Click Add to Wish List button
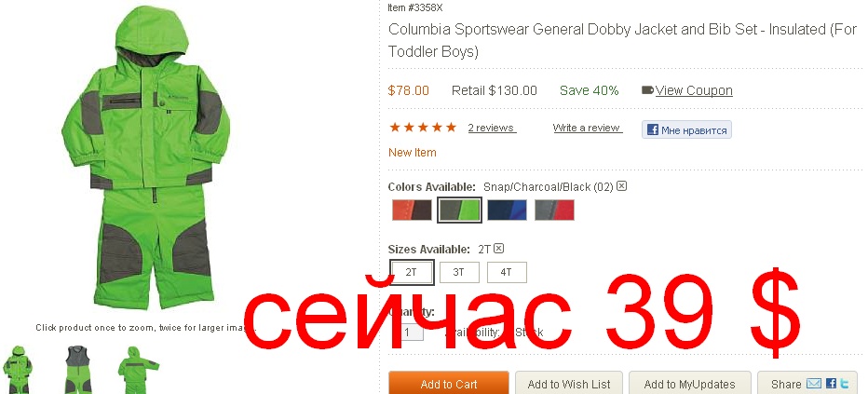Viewport: 868px width, 394px height. pyautogui.click(x=569, y=384)
